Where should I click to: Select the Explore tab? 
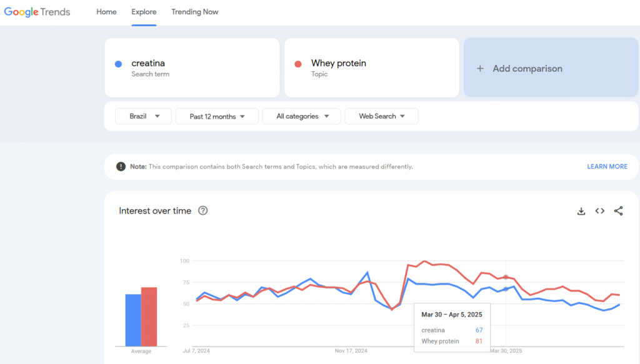[144, 12]
